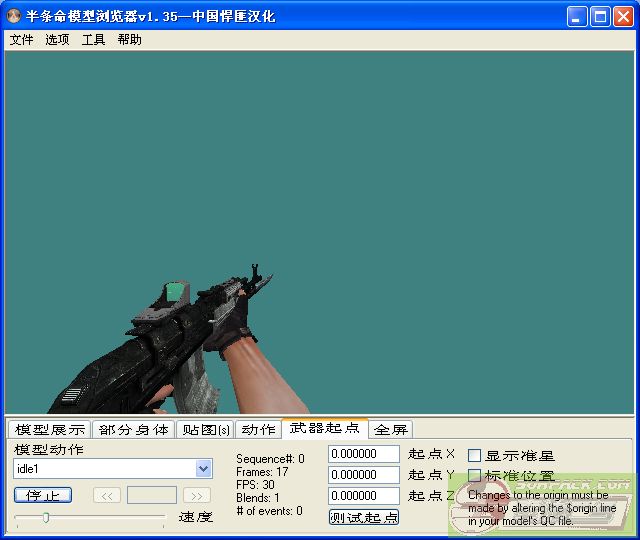Select the 武器起点 tab
This screenshot has width=640, height=540.
coord(324,428)
